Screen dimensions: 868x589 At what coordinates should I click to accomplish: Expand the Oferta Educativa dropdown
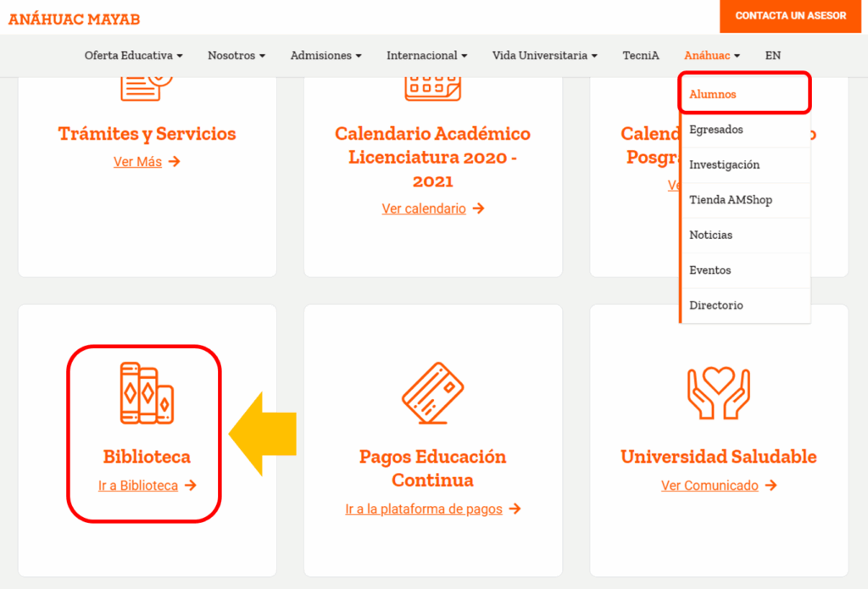click(134, 55)
